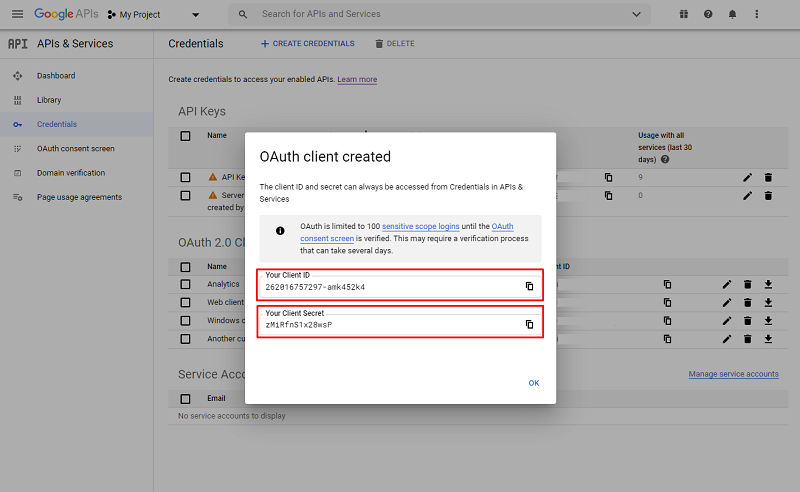
Task: Open Library in the sidebar
Action: coord(77,100)
